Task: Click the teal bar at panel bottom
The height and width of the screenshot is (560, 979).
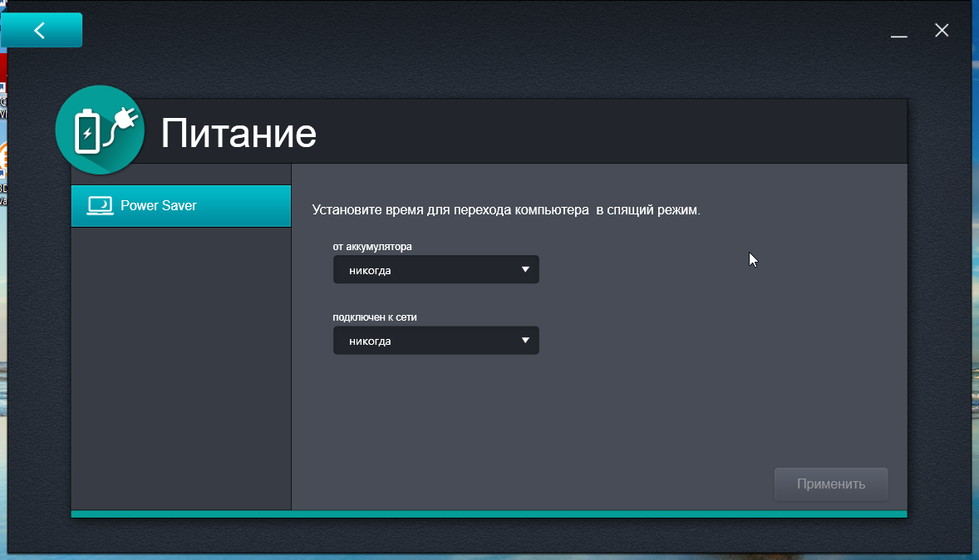Action: (x=489, y=514)
